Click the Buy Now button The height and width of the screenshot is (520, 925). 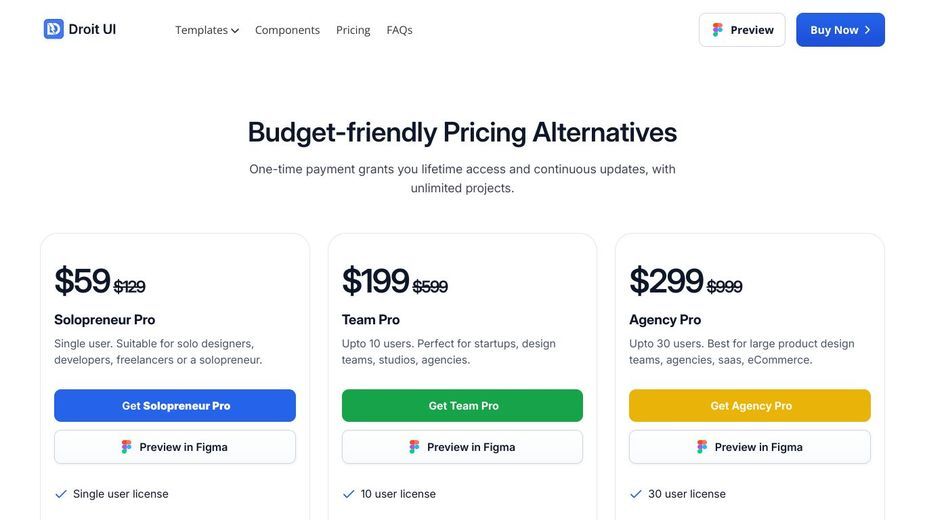(x=840, y=30)
